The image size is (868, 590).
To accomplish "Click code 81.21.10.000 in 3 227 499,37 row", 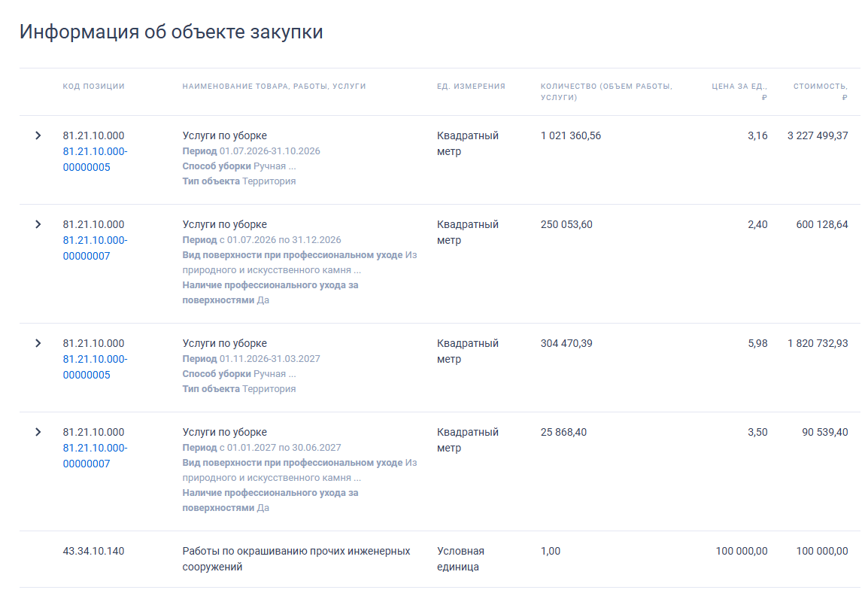I will click(x=93, y=135).
